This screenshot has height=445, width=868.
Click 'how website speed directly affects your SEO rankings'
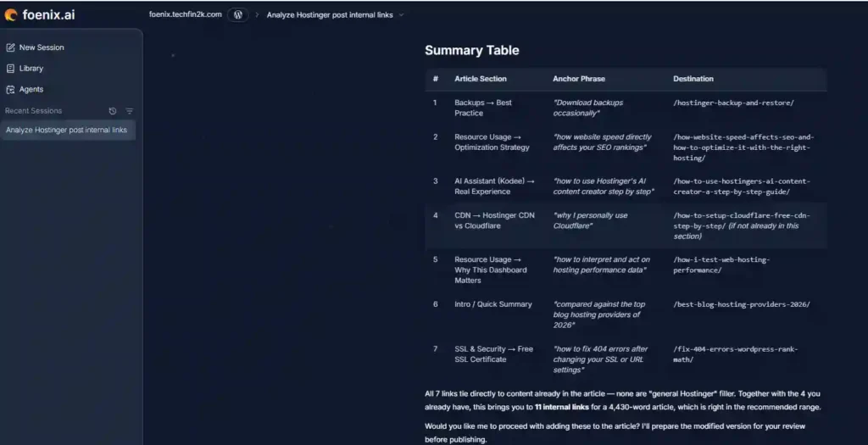click(603, 142)
